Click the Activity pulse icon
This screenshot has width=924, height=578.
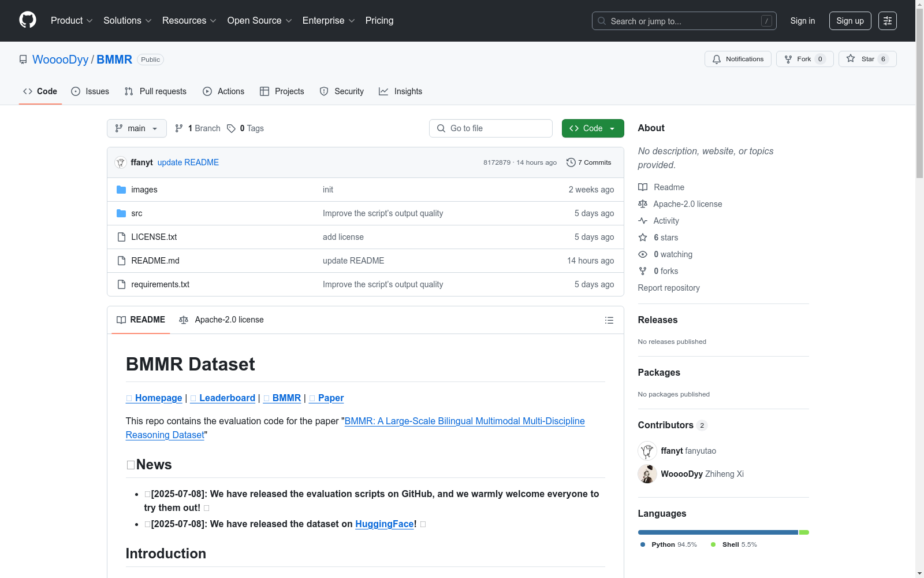point(643,221)
